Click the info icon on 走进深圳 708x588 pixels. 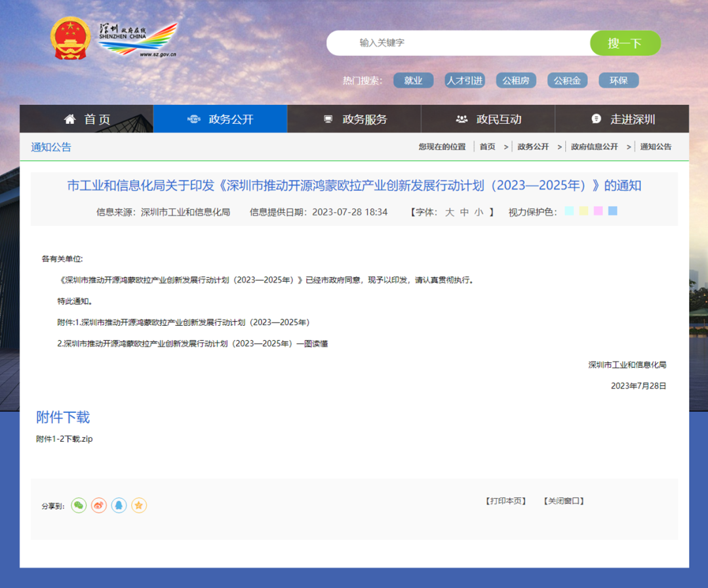point(595,119)
